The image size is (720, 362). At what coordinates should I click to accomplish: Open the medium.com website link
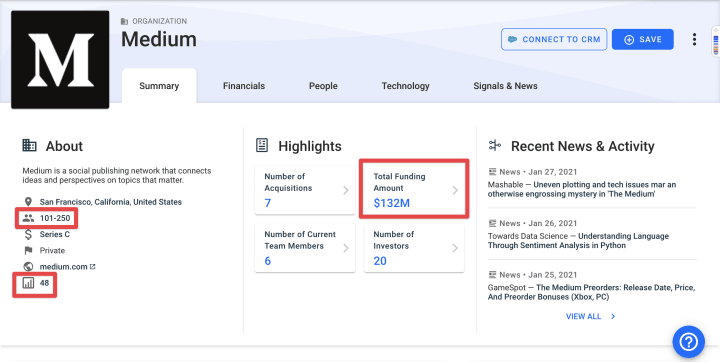[63, 267]
